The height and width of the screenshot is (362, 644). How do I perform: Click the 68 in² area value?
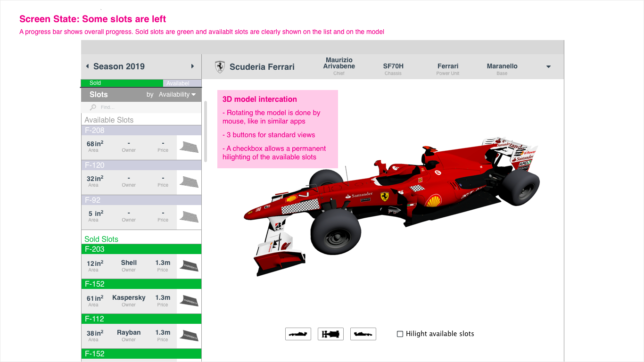coord(95,144)
